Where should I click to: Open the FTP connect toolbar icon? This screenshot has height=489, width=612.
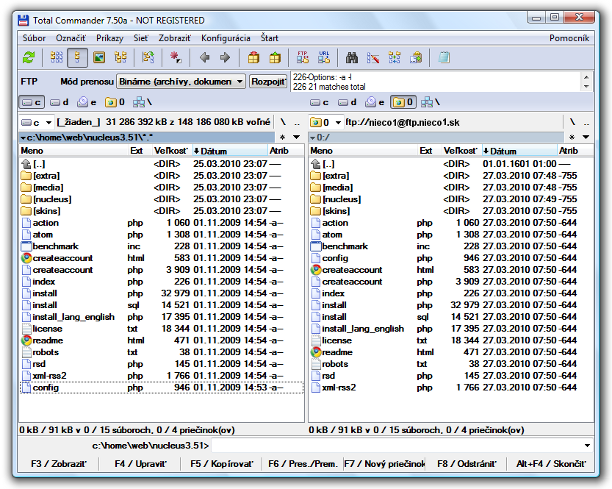coord(302,58)
